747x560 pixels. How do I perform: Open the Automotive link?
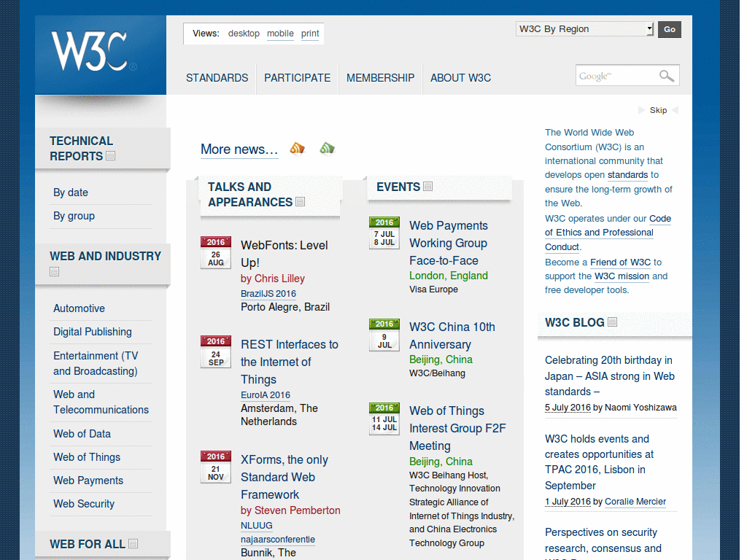click(79, 308)
